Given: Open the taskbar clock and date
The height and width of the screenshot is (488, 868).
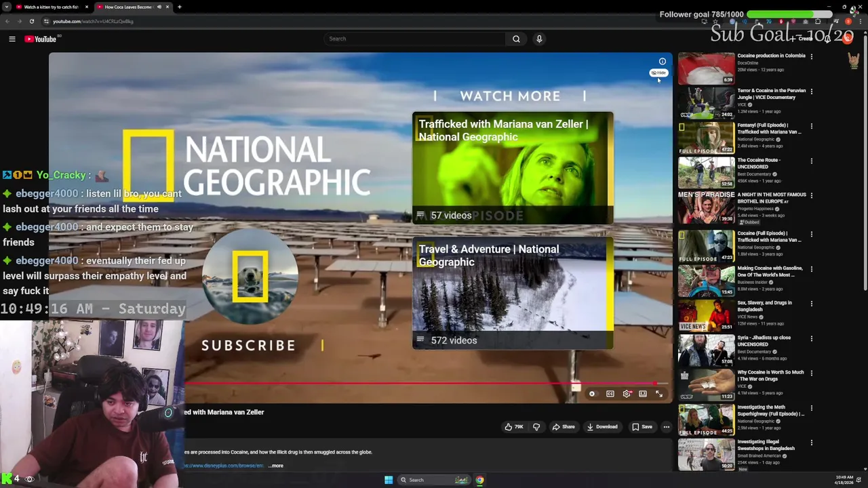Looking at the screenshot, I should [844, 480].
